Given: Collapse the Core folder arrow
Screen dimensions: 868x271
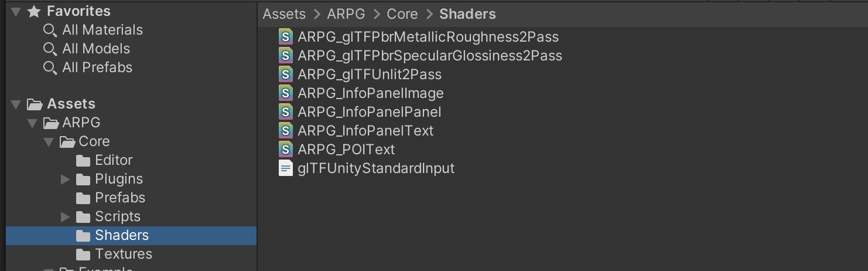Looking at the screenshot, I should pyautogui.click(x=49, y=142).
